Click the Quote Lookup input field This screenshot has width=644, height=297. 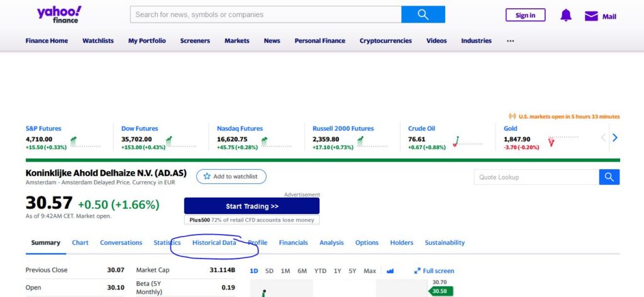pyautogui.click(x=536, y=177)
